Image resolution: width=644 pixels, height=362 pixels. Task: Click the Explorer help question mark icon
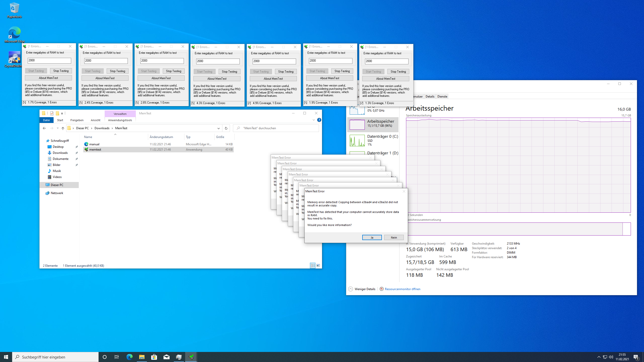(x=319, y=120)
